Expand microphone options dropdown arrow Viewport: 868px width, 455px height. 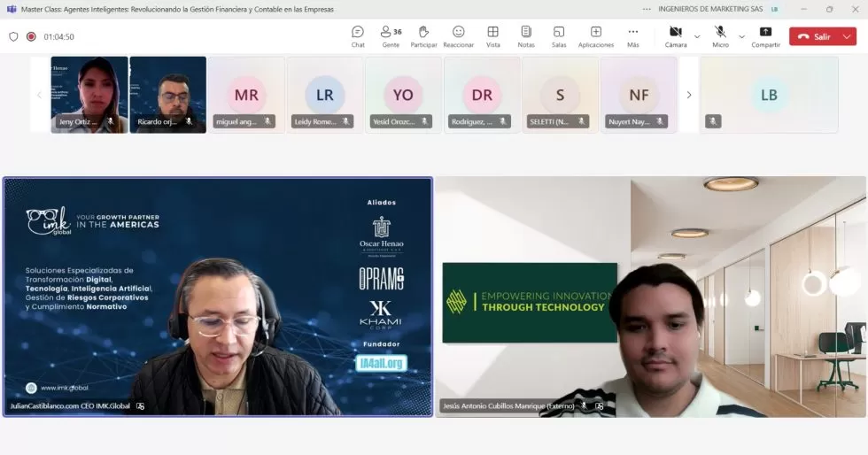742,36
